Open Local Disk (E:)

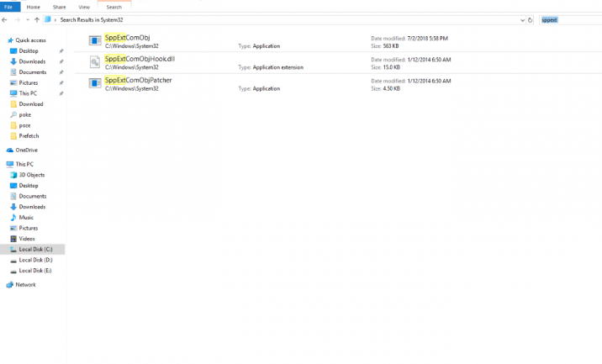(35, 271)
